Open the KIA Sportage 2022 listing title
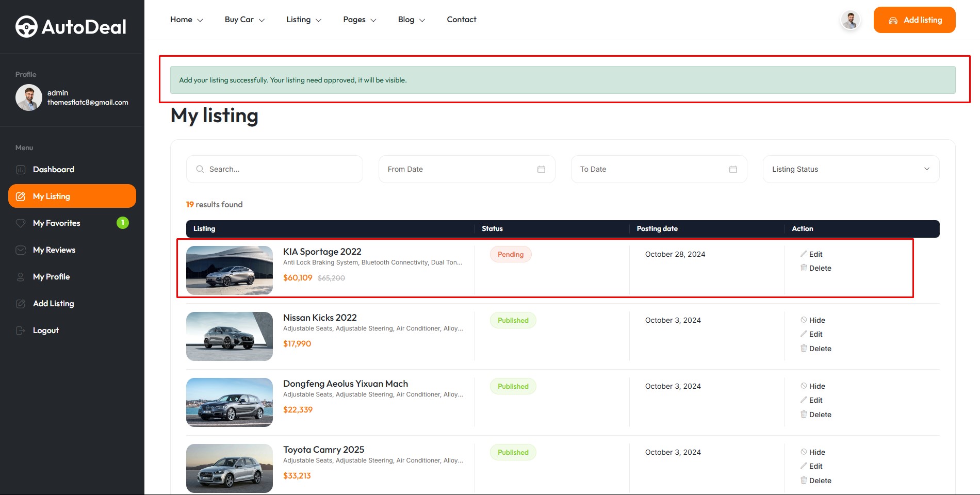This screenshot has width=980, height=495. [322, 252]
